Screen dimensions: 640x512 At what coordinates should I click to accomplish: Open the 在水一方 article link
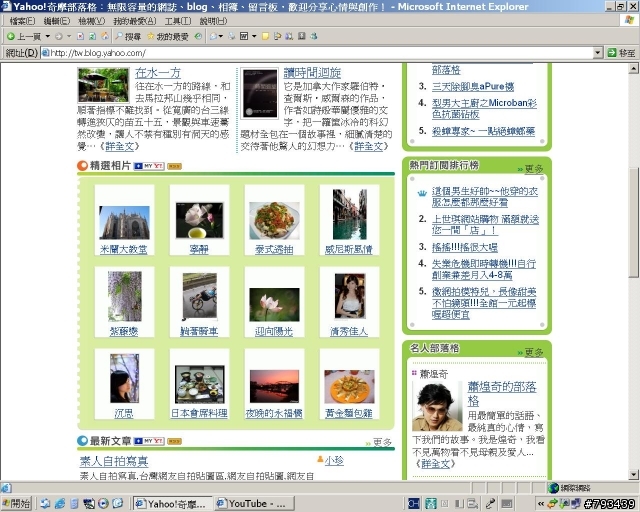coord(158,73)
